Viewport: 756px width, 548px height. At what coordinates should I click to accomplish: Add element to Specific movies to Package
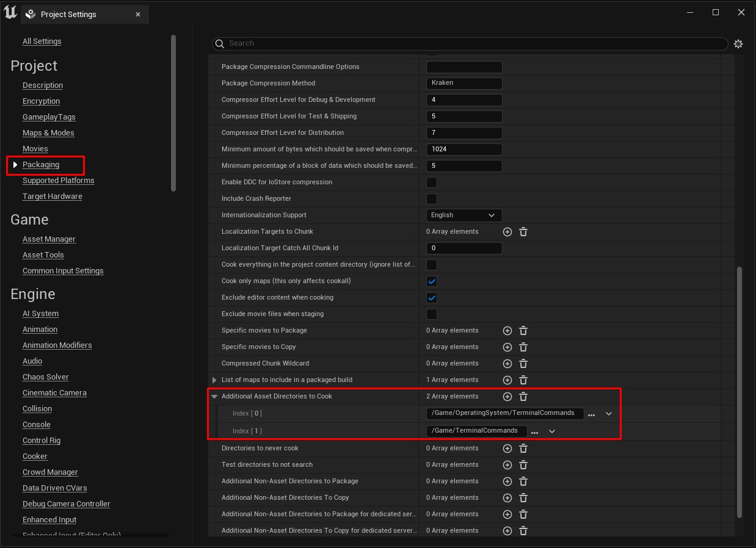[507, 331]
